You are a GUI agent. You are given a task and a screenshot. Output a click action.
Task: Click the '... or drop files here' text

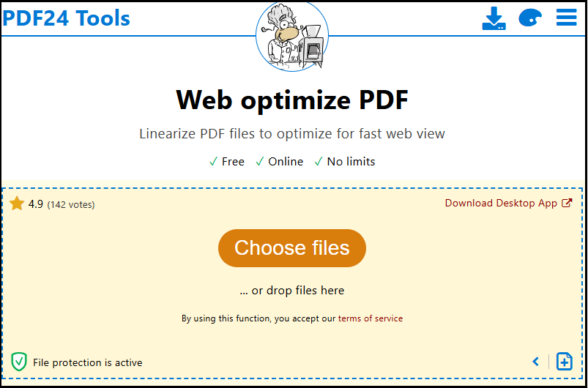[291, 291]
